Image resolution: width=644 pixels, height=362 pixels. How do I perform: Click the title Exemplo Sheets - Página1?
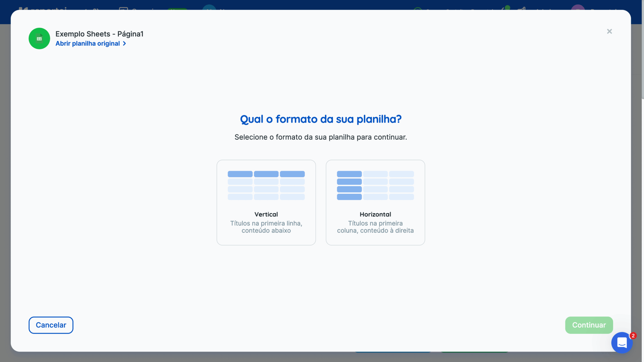[99, 34]
